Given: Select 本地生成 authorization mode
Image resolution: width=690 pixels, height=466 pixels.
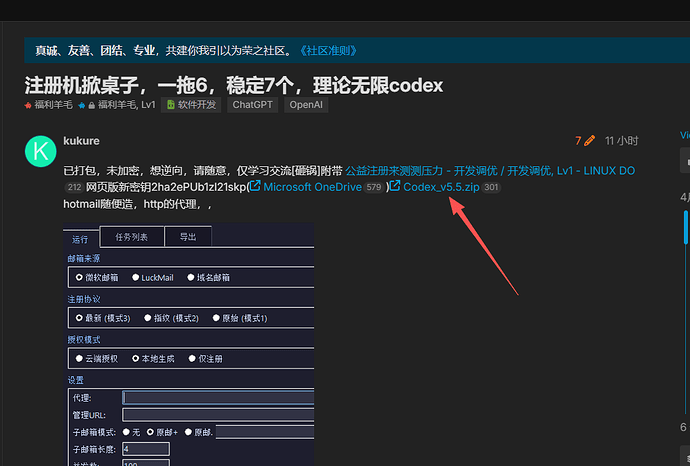Looking at the screenshot, I should coord(153,359).
